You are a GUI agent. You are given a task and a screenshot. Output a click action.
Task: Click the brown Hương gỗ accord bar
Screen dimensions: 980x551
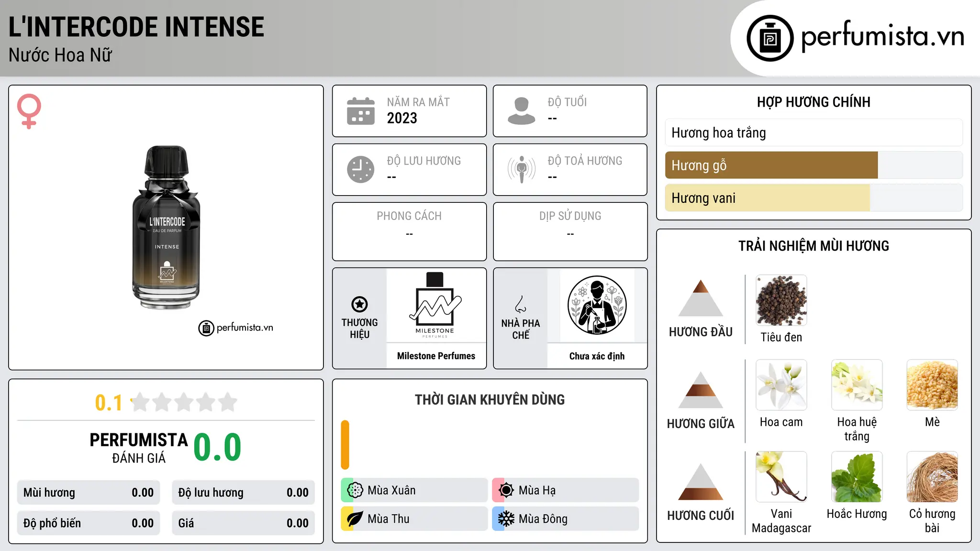coord(771,165)
